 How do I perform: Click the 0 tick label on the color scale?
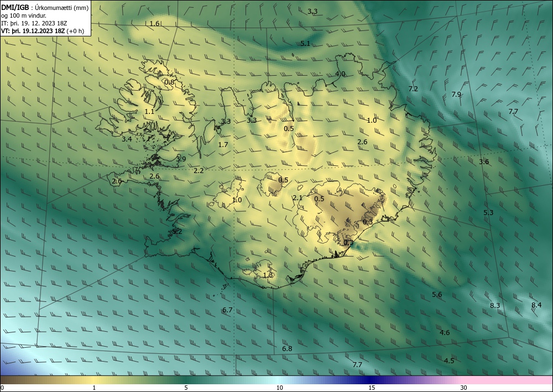click(2, 388)
